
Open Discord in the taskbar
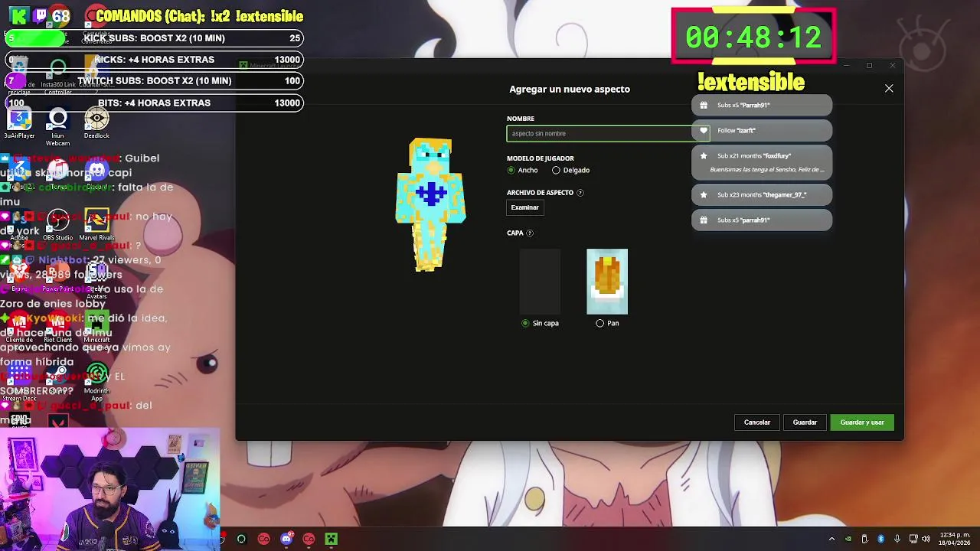[286, 540]
